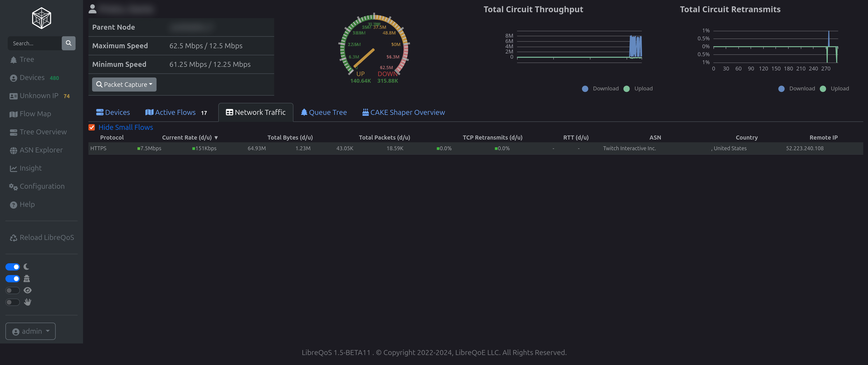Open the ASN Explorer
868x365 pixels.
[41, 150]
